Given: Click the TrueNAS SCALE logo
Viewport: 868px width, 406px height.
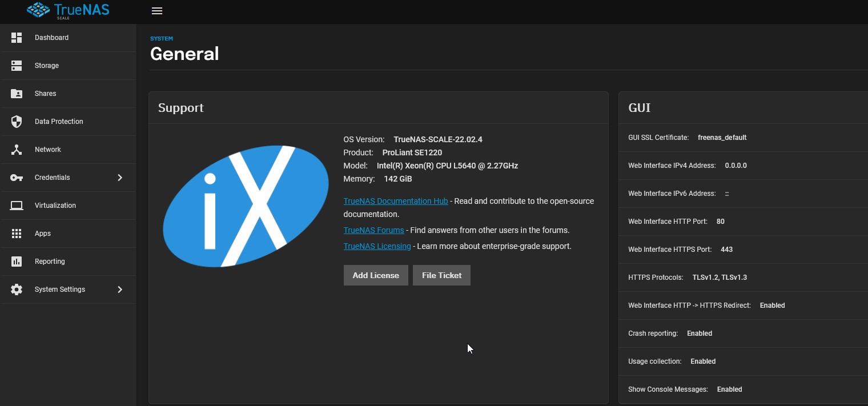Looking at the screenshot, I should 68,11.
